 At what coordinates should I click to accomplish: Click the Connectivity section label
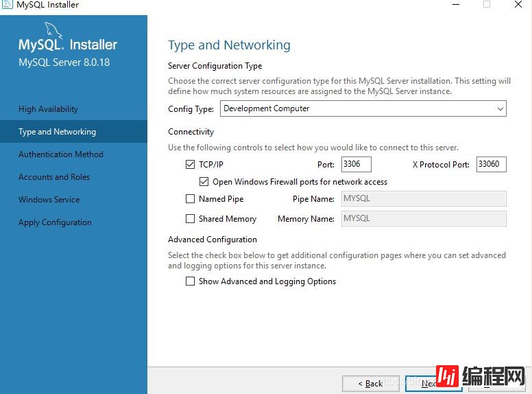pos(191,132)
